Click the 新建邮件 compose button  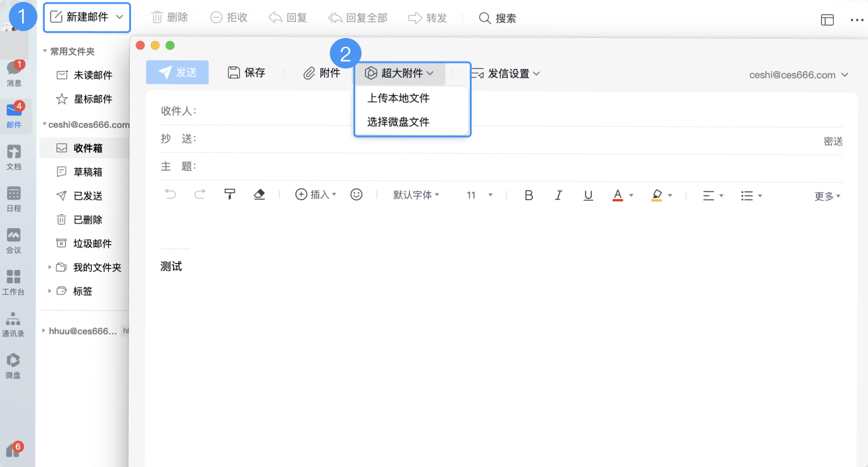[80, 17]
